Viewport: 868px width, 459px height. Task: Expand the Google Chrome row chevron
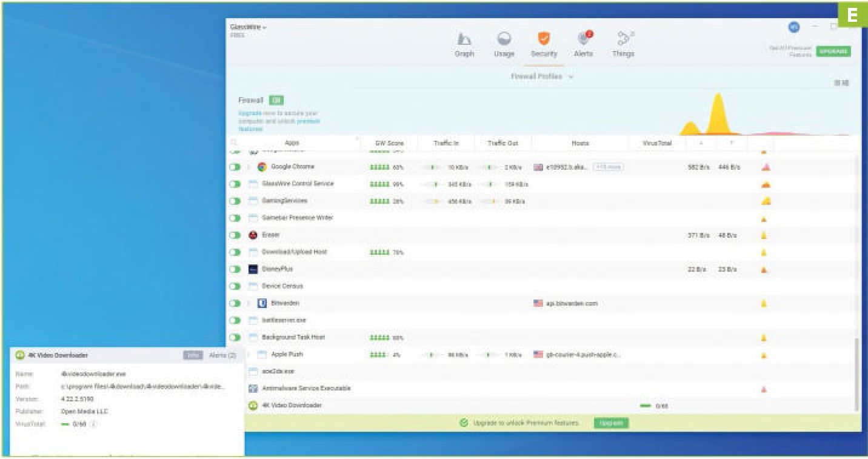pyautogui.click(x=249, y=167)
